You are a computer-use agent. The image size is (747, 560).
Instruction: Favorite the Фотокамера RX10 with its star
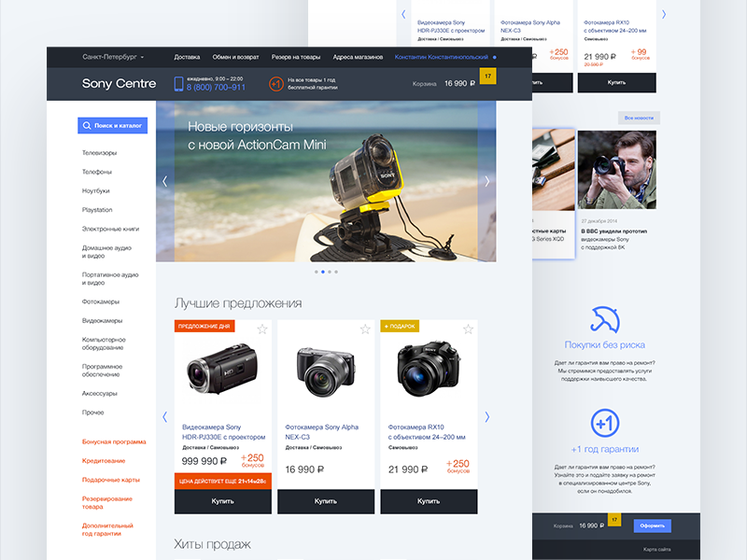[469, 329]
